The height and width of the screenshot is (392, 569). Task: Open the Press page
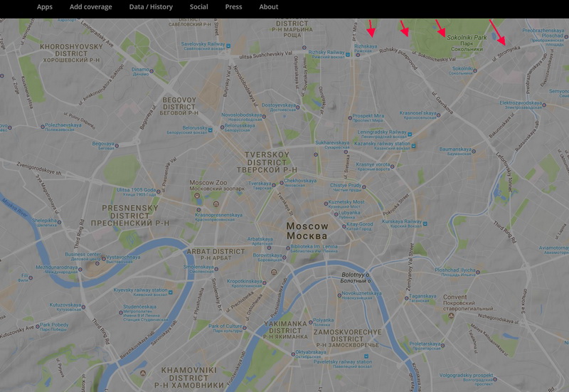[233, 7]
